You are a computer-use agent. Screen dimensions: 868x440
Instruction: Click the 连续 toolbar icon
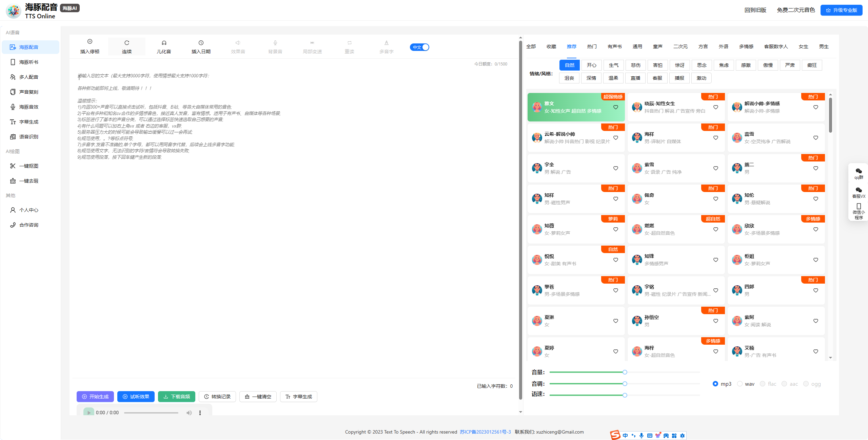(127, 43)
